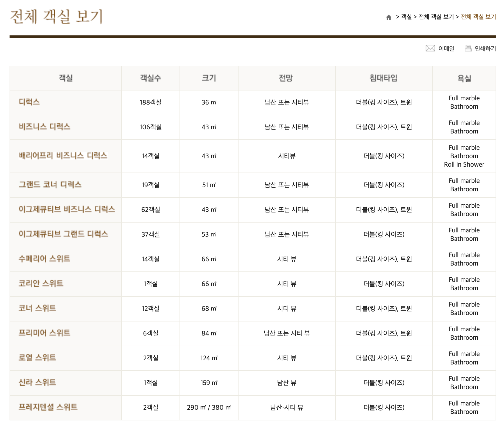
Task: Click the 68 ㎡ size cell
Action: pos(209,309)
